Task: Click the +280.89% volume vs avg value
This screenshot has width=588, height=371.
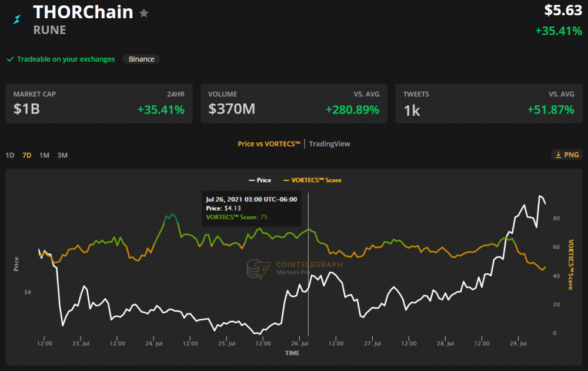Action: click(x=352, y=109)
